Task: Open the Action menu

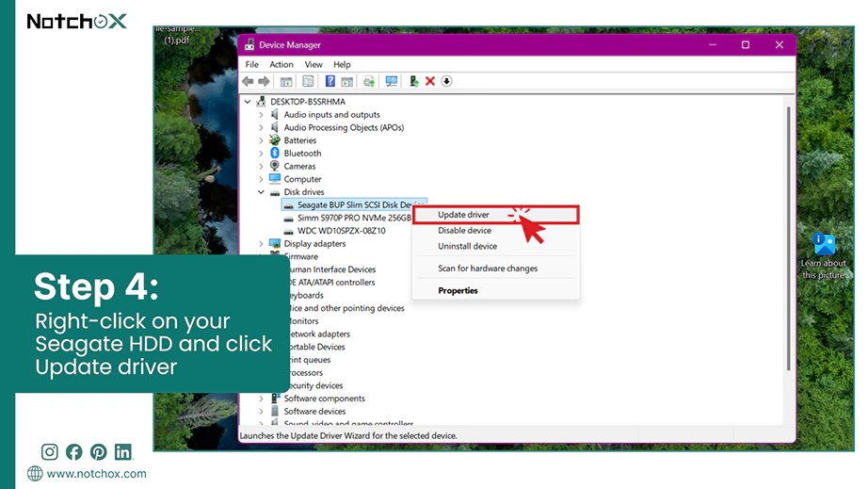Action: coord(281,64)
